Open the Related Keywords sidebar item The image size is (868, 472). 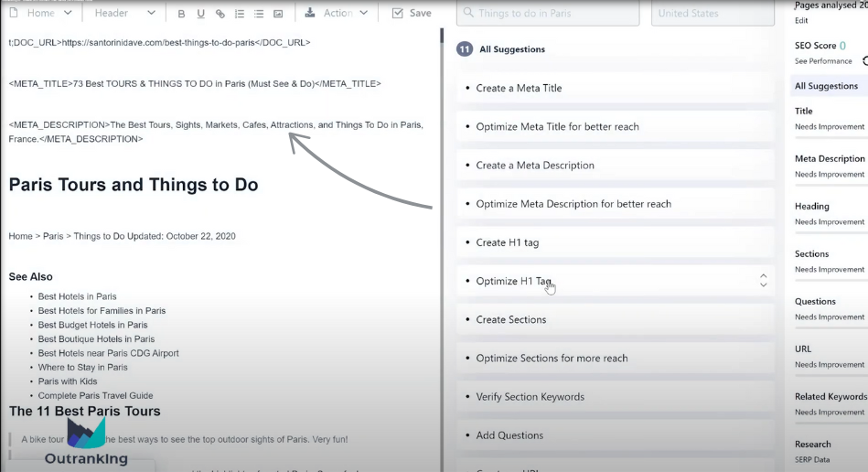pyautogui.click(x=830, y=396)
